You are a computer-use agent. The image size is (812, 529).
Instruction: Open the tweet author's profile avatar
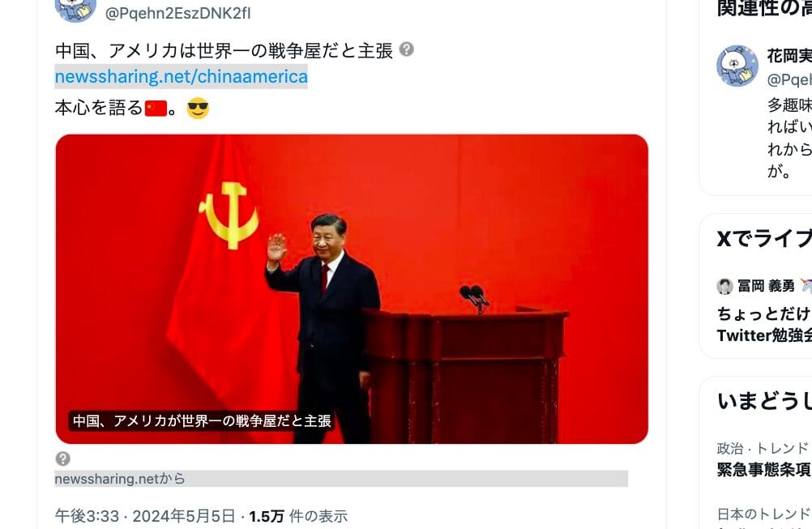click(x=75, y=10)
